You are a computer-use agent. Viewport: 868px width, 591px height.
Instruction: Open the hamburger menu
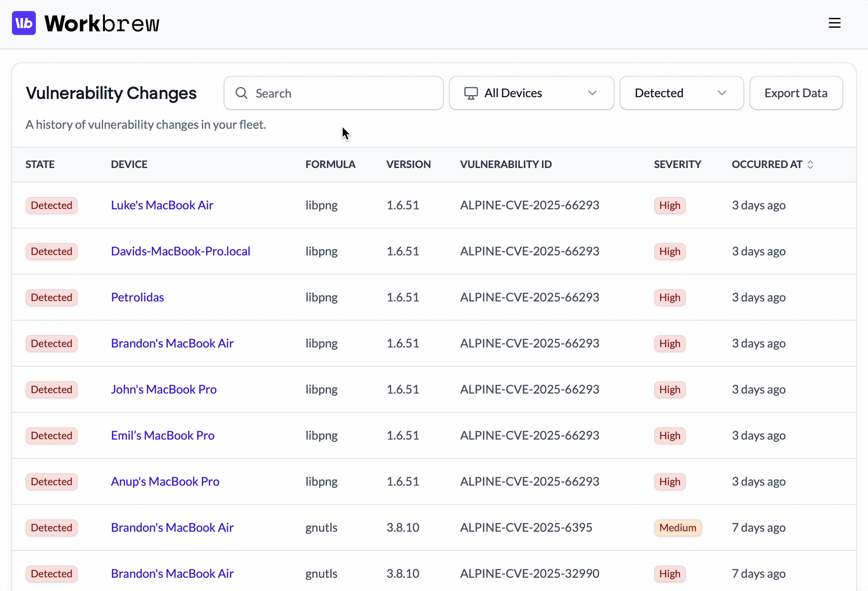point(834,23)
